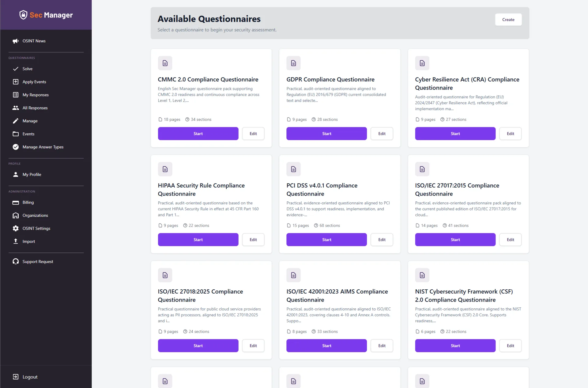Start the ISO/IEC 42001:2023 AIMS questionnaire
Image resolution: width=588 pixels, height=388 pixels.
pos(326,346)
